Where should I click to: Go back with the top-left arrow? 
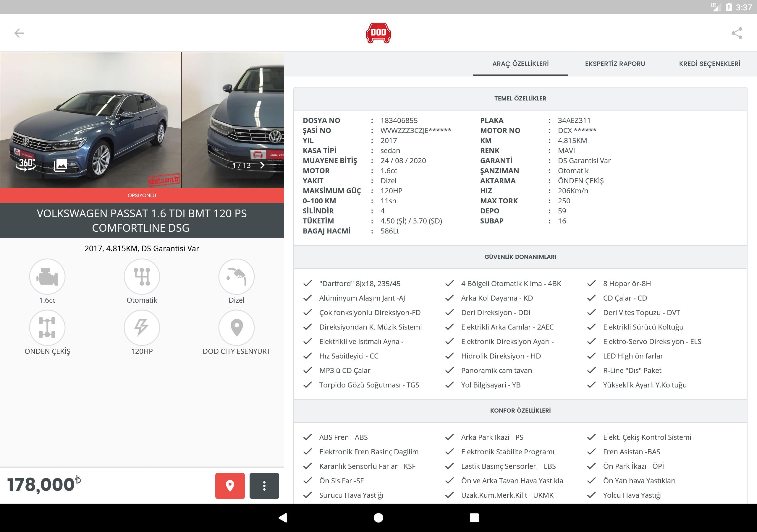[x=19, y=33]
